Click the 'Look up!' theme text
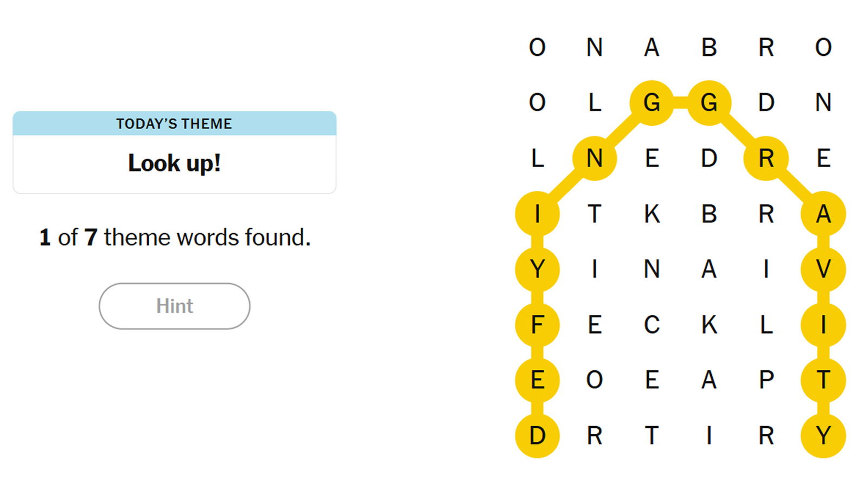This screenshot has width=868, height=488. tap(174, 163)
